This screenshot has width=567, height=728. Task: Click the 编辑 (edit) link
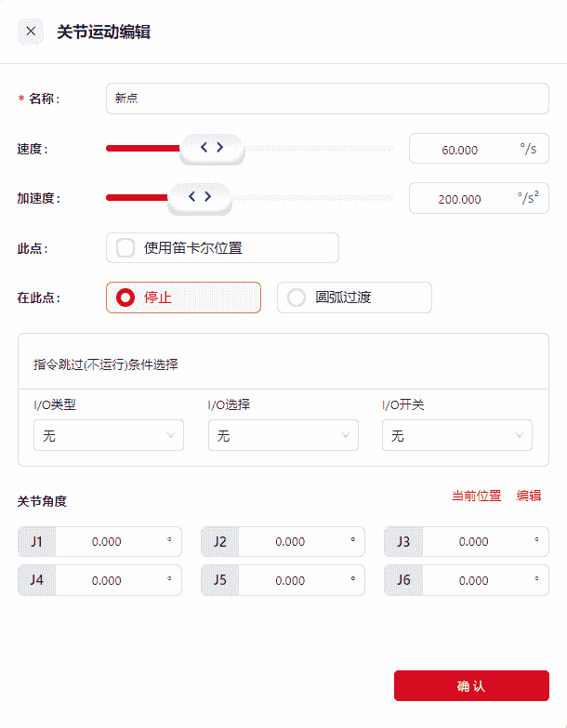coord(529,496)
